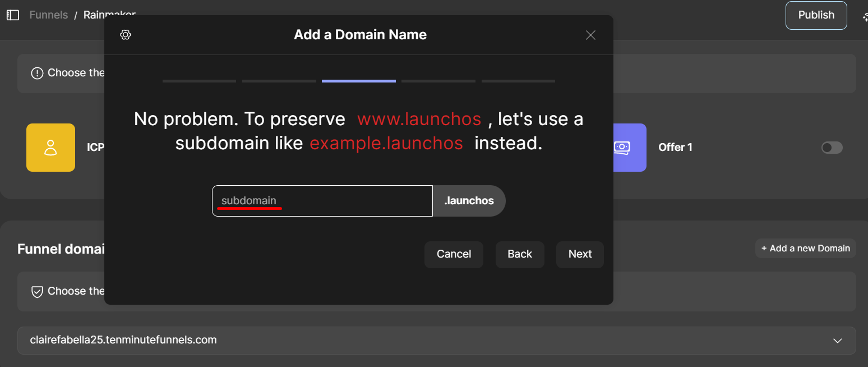
Task: Click the www.launchos red text
Action: point(419,119)
